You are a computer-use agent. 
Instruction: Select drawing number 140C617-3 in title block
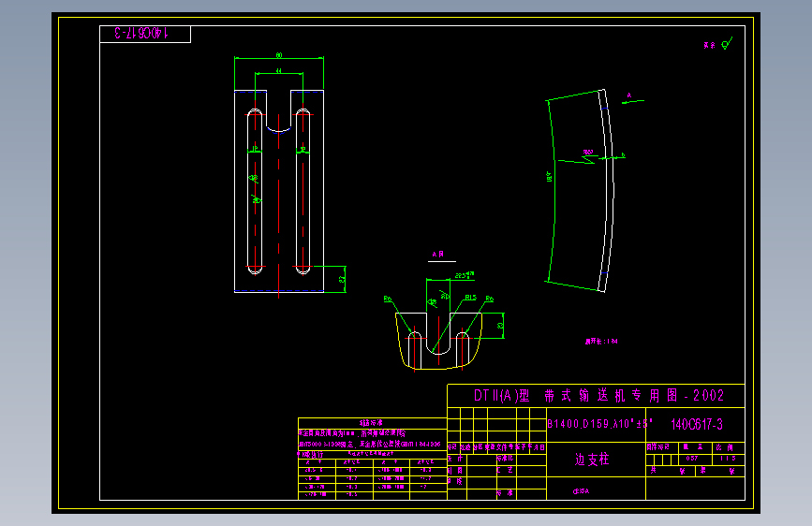pyautogui.click(x=697, y=425)
